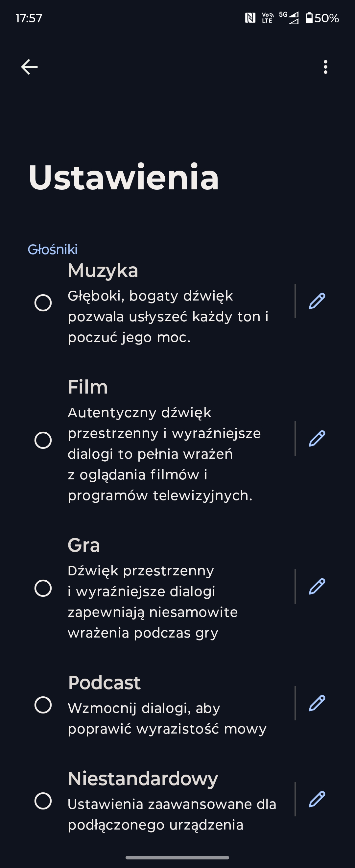Select the Film radio button
The height and width of the screenshot is (868, 355).
pos(43,440)
